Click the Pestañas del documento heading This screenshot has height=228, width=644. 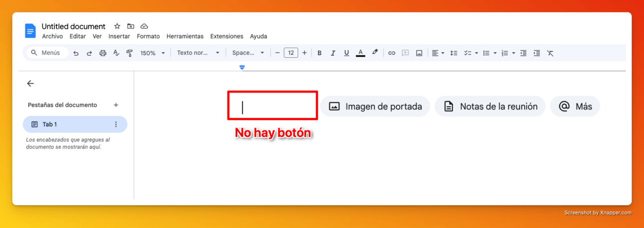click(62, 105)
